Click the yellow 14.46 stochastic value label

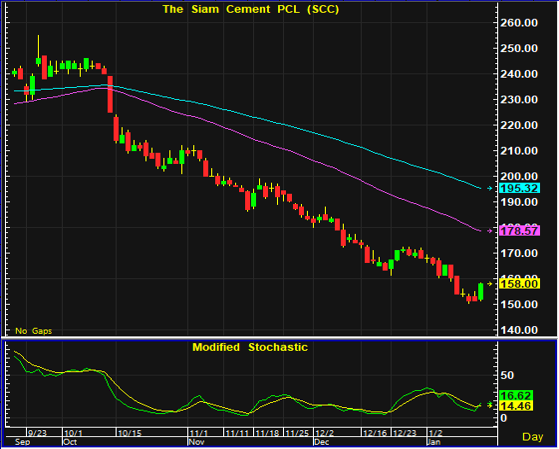point(517,406)
